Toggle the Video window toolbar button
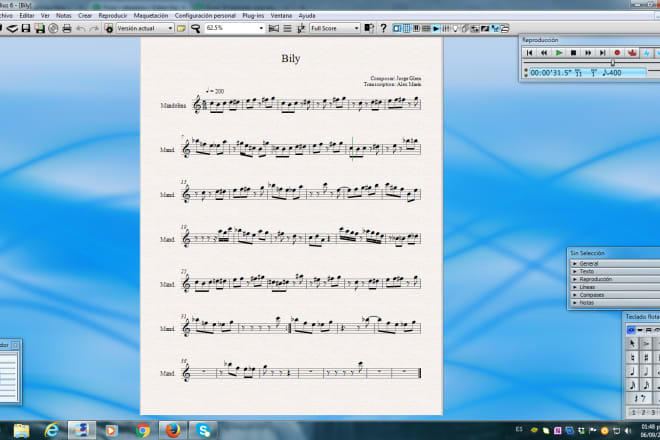The width and height of the screenshot is (660, 440). coord(485,28)
